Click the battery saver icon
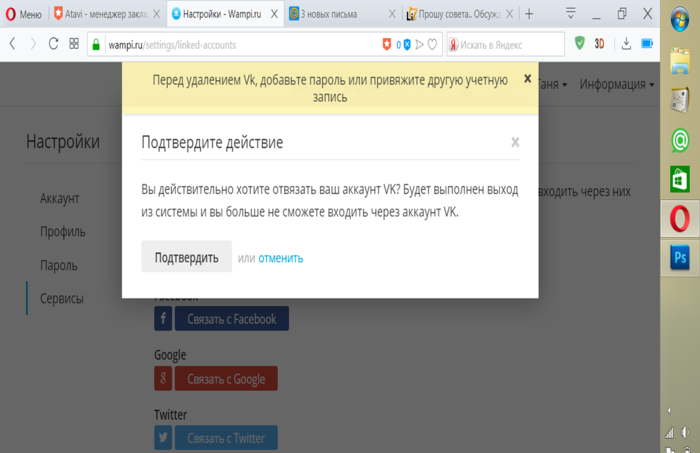 [647, 44]
